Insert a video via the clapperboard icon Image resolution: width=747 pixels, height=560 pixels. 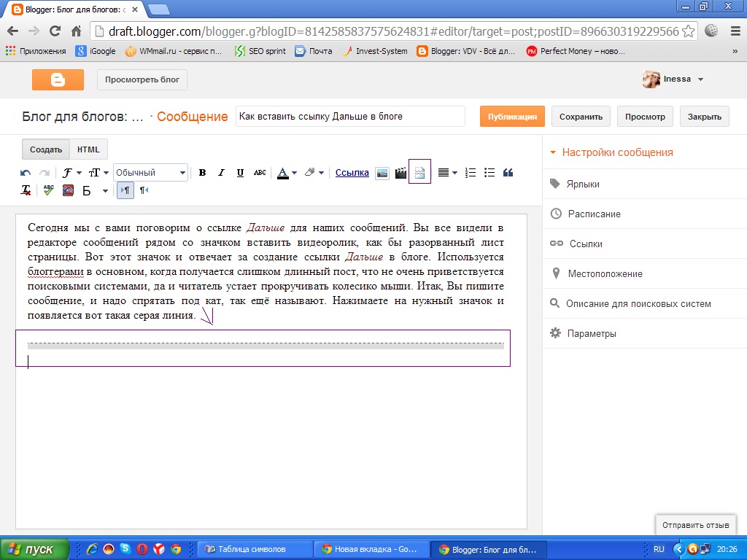(x=400, y=173)
